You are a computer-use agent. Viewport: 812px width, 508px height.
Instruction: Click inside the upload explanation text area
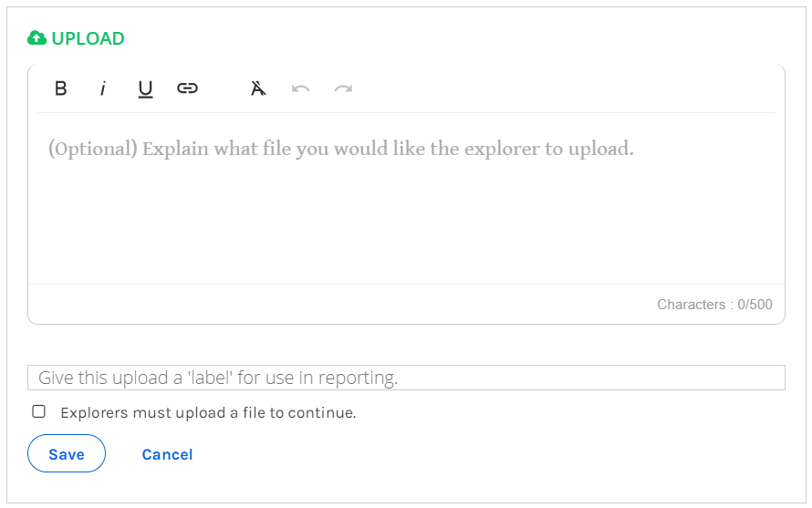point(406,198)
